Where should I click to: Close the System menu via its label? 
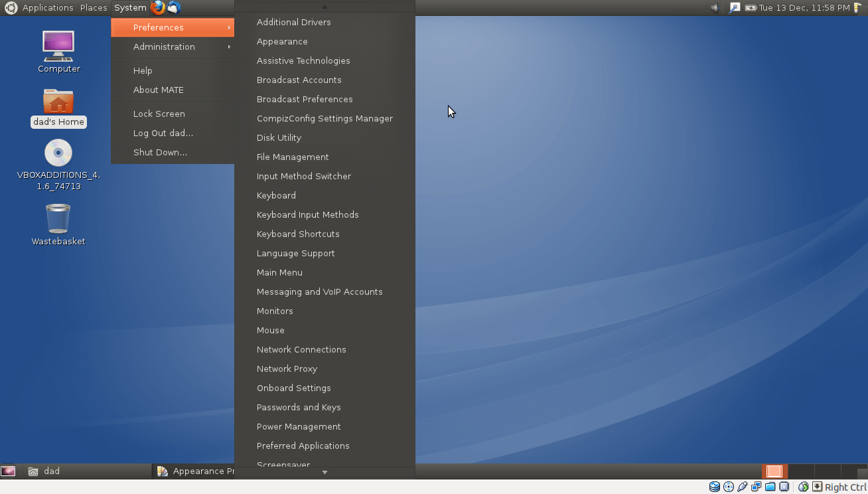[x=130, y=7]
